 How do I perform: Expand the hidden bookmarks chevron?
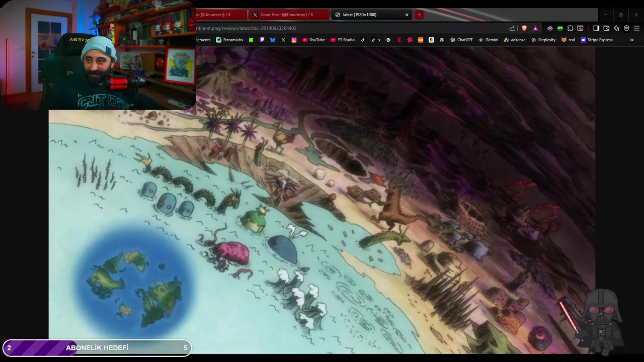632,40
